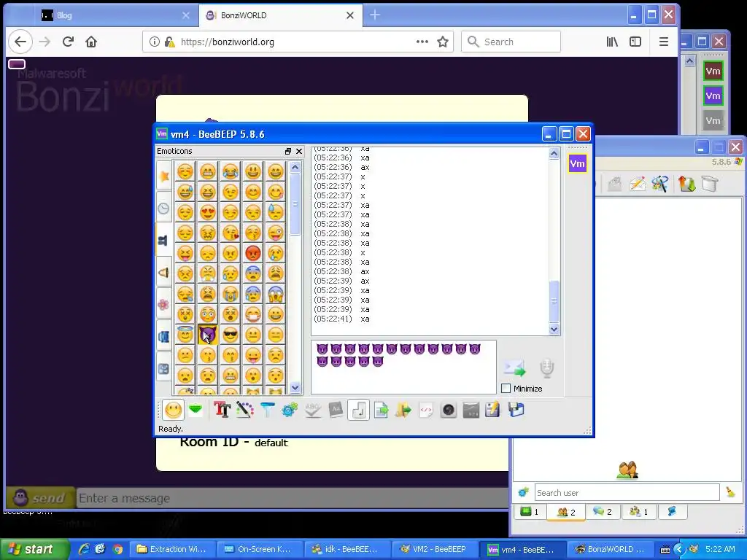Screen dimensions: 747x560
Task: Click the message compose box with devils
Action: click(403, 367)
